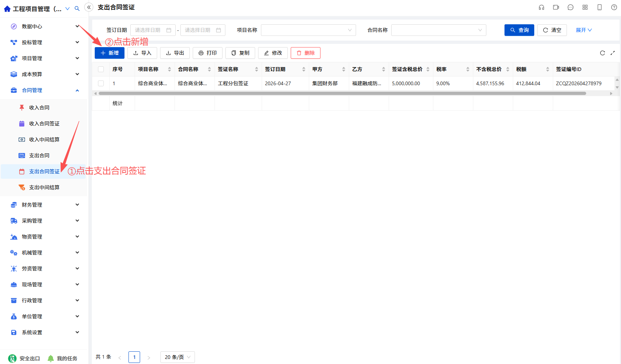Go to page 1 in pagination
The height and width of the screenshot is (364, 621).
click(134, 357)
